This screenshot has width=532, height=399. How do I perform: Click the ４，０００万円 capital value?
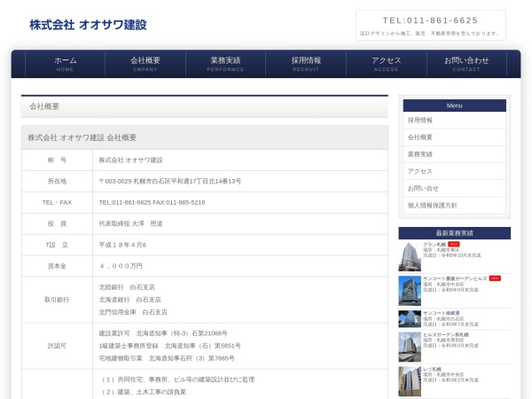pos(121,266)
